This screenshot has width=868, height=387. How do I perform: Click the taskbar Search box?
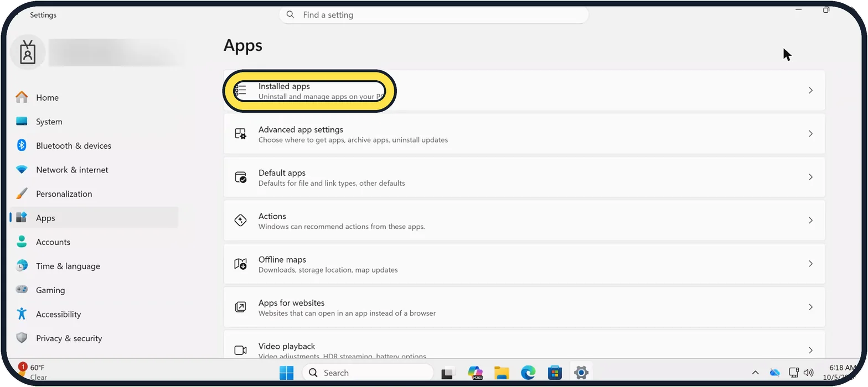368,373
